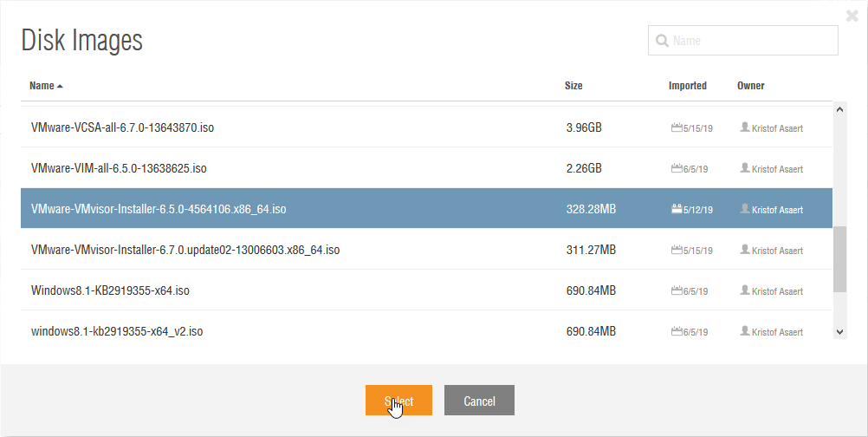The height and width of the screenshot is (437, 868).
Task: Click owner person icon in VMware-VCSA row
Action: point(744,127)
